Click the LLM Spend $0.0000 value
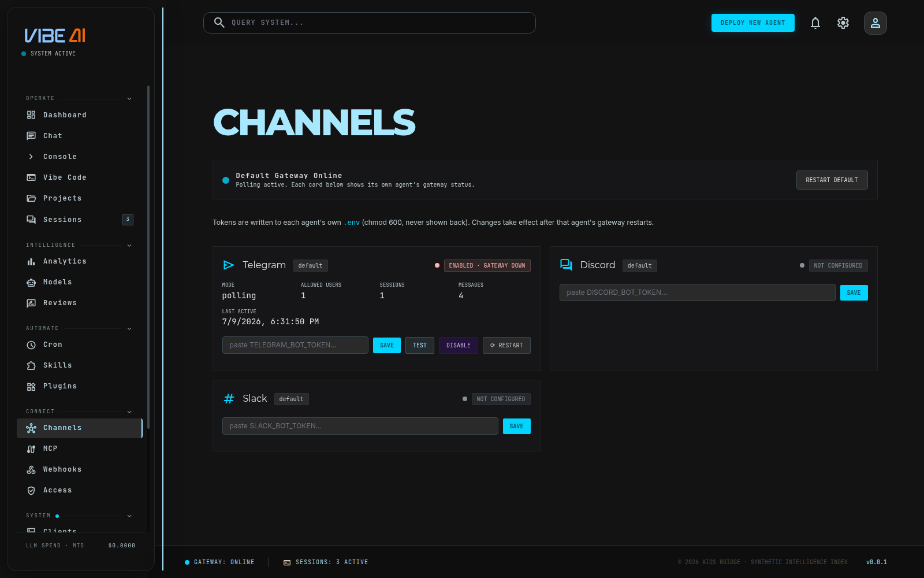924x578 pixels. pyautogui.click(x=122, y=546)
